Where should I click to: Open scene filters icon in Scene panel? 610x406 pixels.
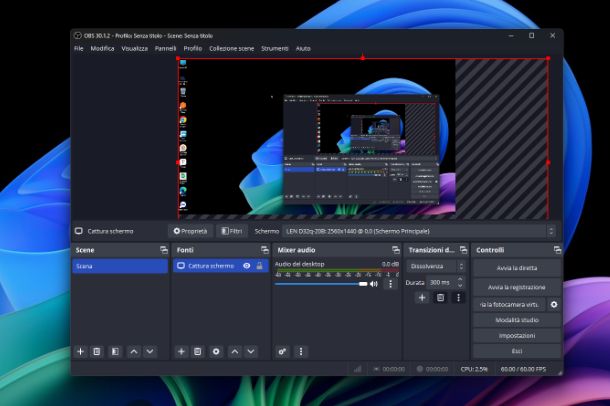(x=115, y=352)
